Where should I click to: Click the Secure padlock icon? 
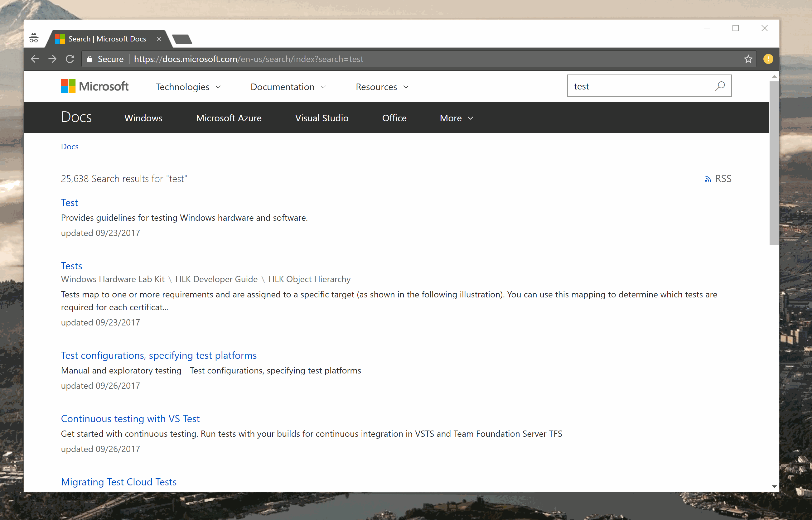click(x=89, y=59)
